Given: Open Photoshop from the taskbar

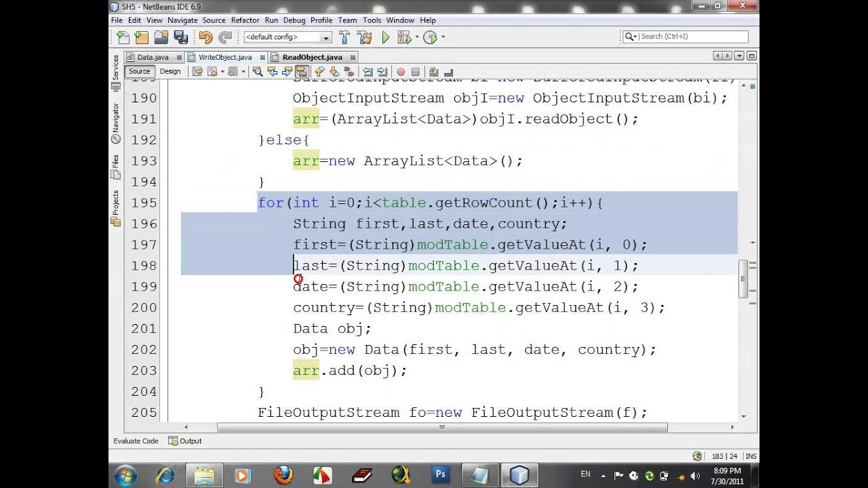Looking at the screenshot, I should 441,475.
